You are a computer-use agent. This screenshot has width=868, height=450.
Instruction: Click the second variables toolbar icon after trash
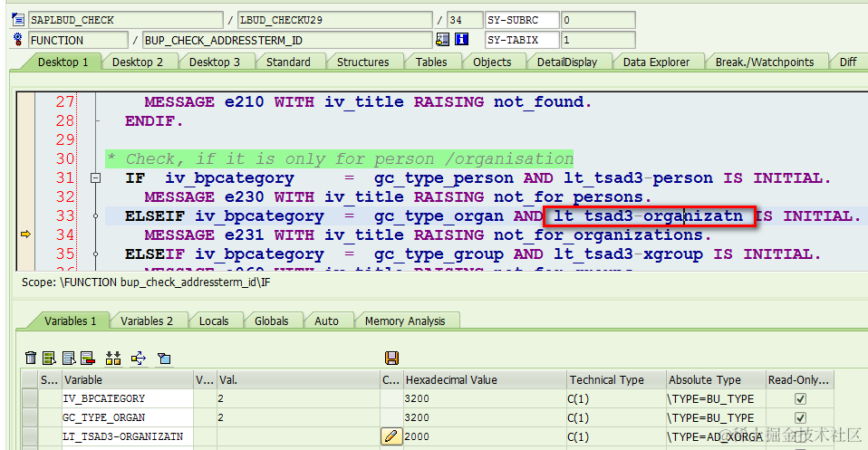pyautogui.click(x=49, y=359)
